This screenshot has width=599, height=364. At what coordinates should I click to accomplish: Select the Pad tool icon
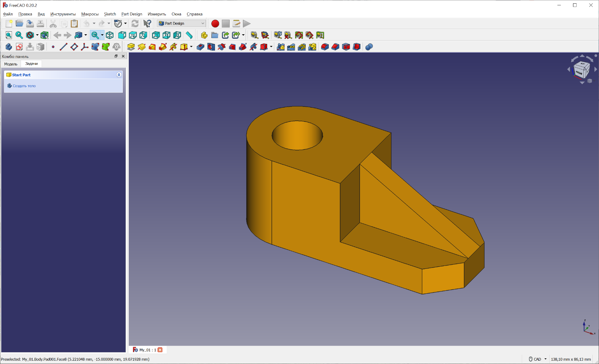[x=131, y=47]
